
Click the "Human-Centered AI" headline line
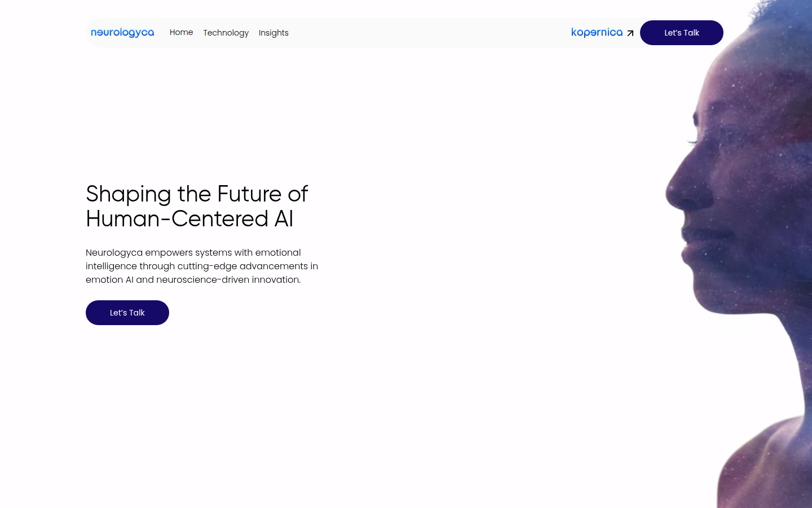189,219
